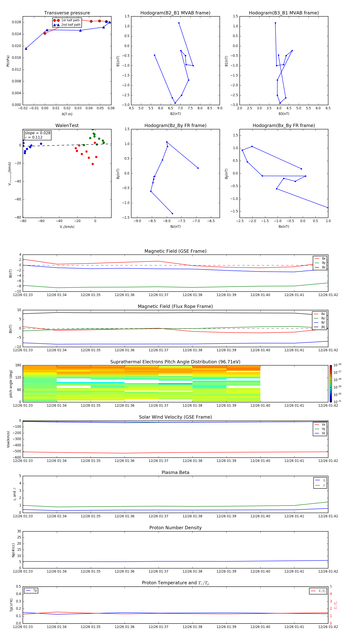Click the 'r = 0.112' annotation
The width and height of the screenshot is (351, 644).
coord(34,137)
